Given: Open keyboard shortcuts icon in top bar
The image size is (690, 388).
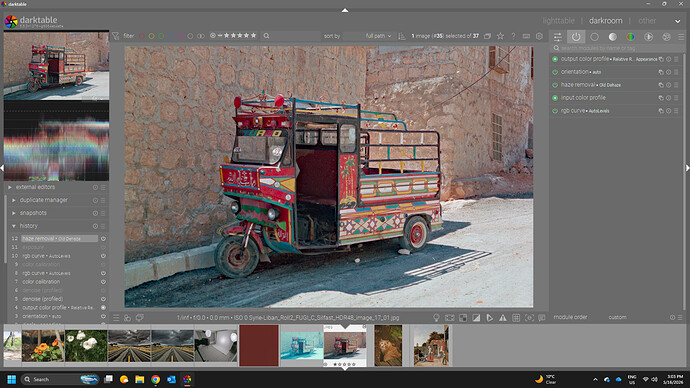Looking at the screenshot, I should 526,36.
